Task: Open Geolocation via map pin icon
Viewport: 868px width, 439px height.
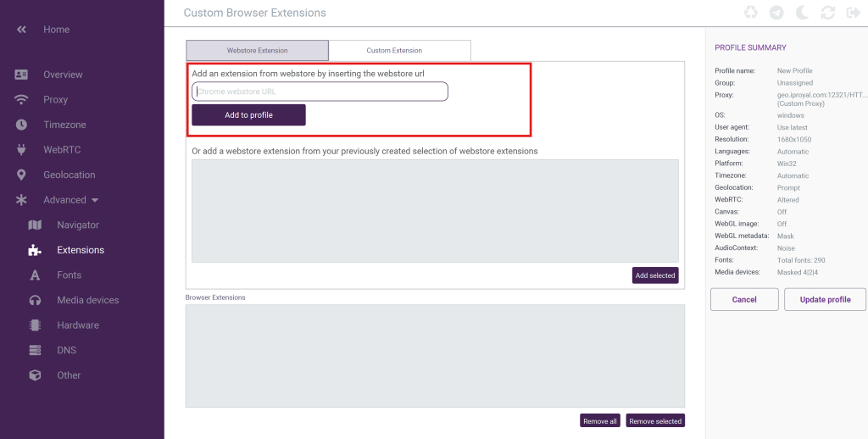Action: click(x=22, y=175)
